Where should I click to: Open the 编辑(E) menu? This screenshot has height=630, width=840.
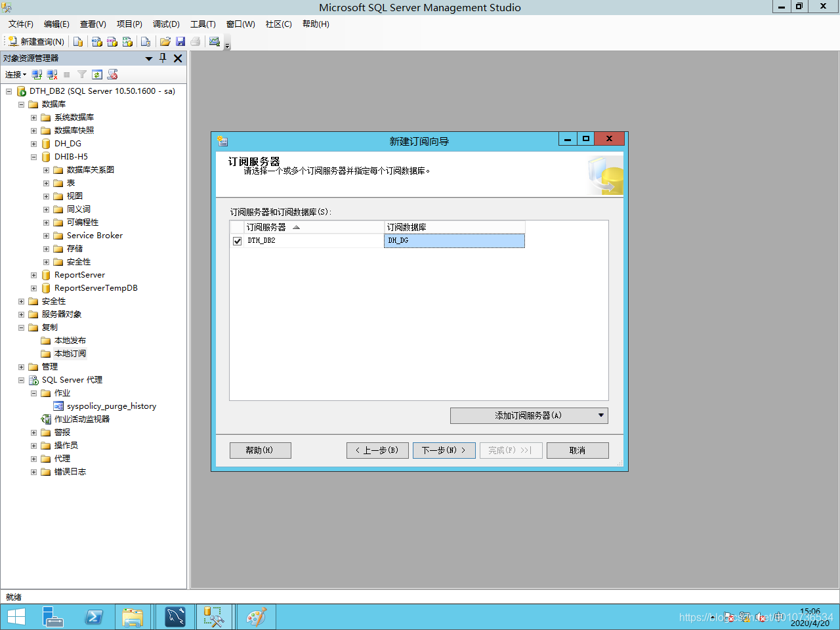coord(56,24)
